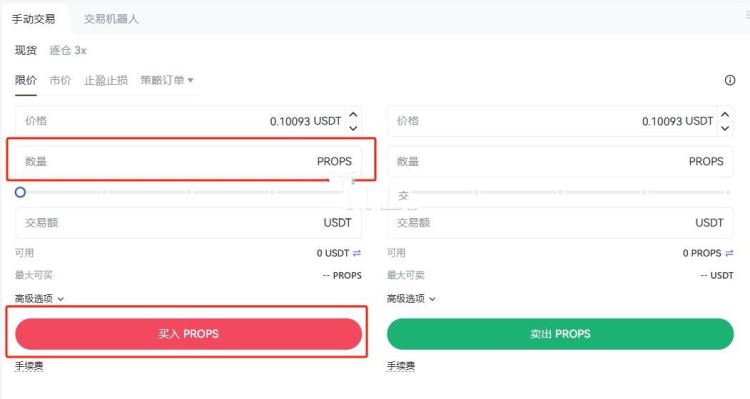Increase sell price with up arrow
The image size is (750, 399).
pos(725,115)
